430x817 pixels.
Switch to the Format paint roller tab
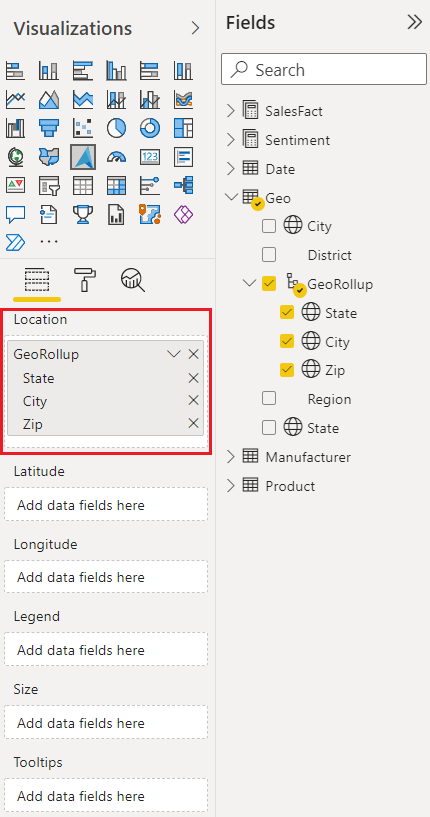pos(84,280)
